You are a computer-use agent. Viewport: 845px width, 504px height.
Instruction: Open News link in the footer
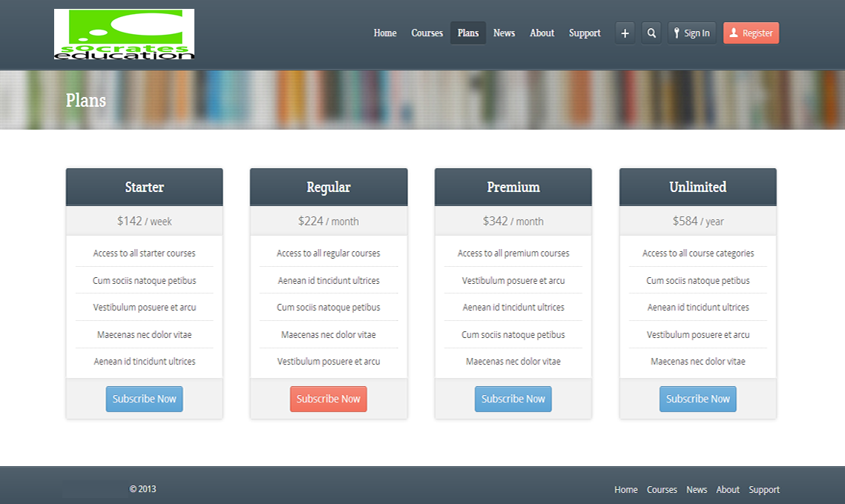tap(697, 489)
